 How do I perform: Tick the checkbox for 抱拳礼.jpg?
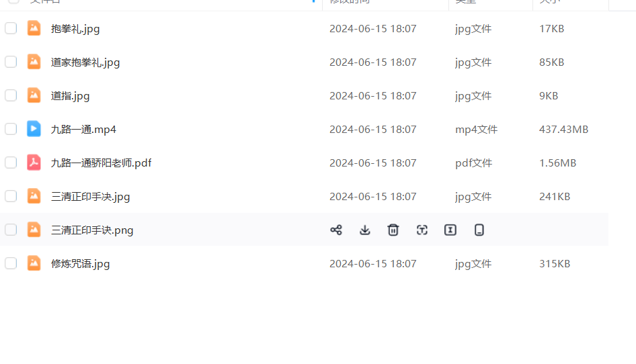click(x=11, y=28)
